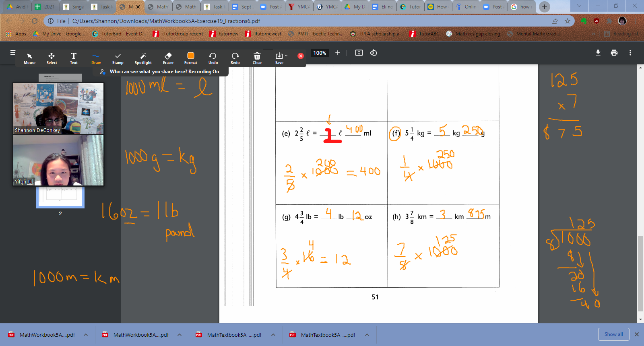Image resolution: width=644 pixels, height=346 pixels.
Task: Click green extension icon
Action: coord(584,21)
